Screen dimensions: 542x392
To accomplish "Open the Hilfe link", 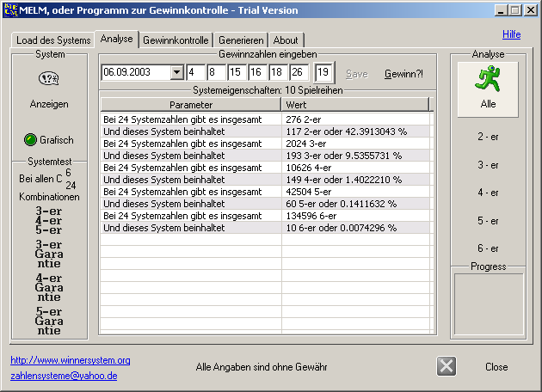I will pyautogui.click(x=511, y=34).
